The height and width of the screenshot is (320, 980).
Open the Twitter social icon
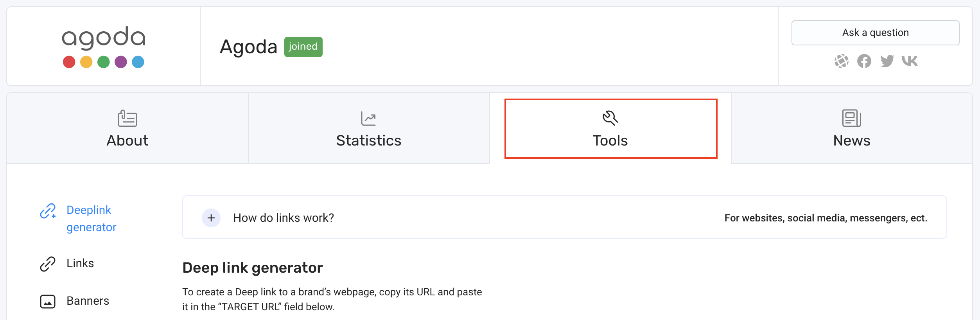(887, 61)
